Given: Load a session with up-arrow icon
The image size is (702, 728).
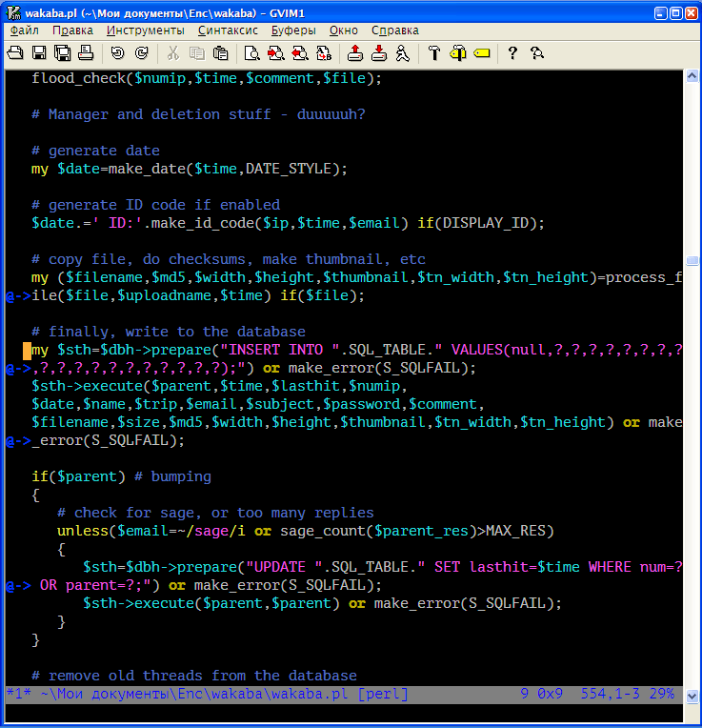Looking at the screenshot, I should tap(355, 53).
